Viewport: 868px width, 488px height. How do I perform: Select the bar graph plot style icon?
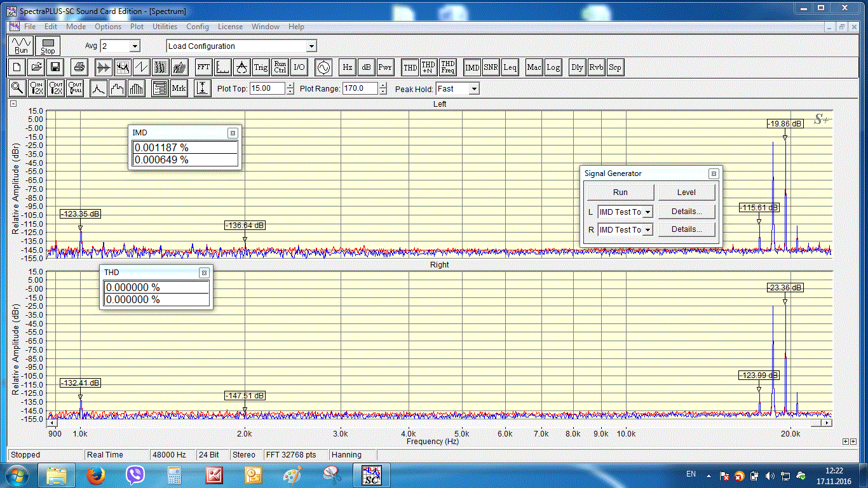coord(137,89)
